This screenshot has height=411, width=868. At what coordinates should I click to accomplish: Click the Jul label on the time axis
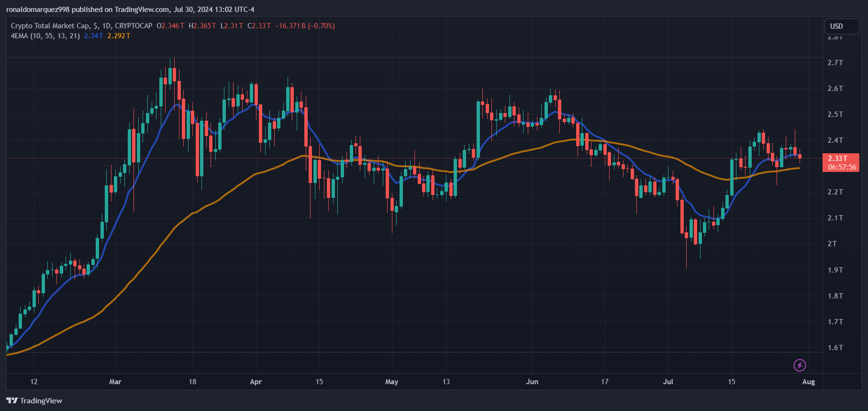coord(668,382)
